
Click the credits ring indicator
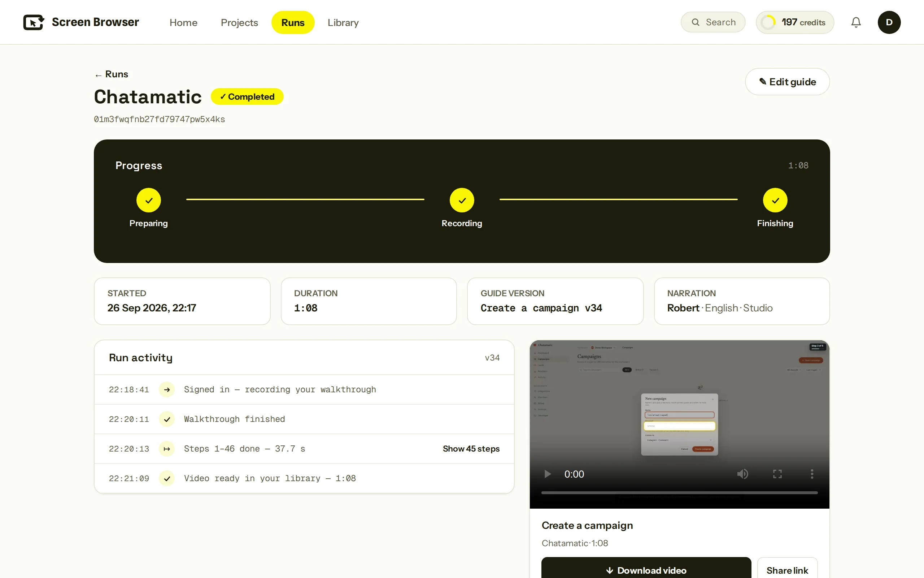point(768,22)
